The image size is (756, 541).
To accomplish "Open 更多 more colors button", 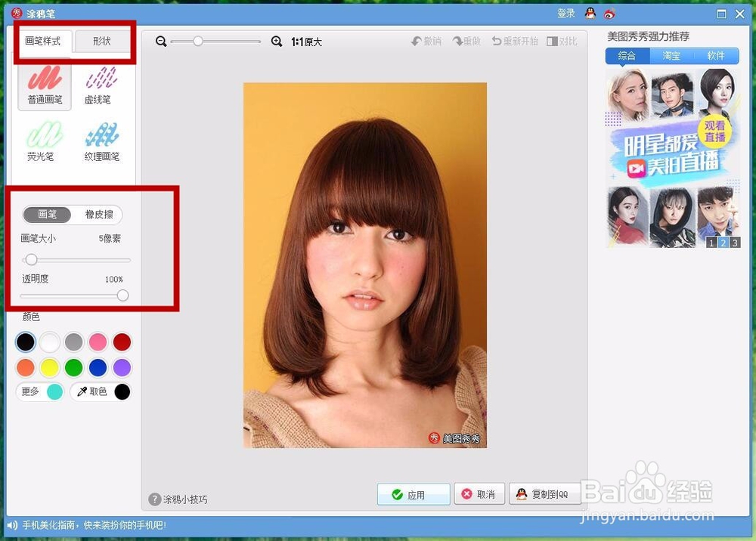I will pyautogui.click(x=41, y=391).
